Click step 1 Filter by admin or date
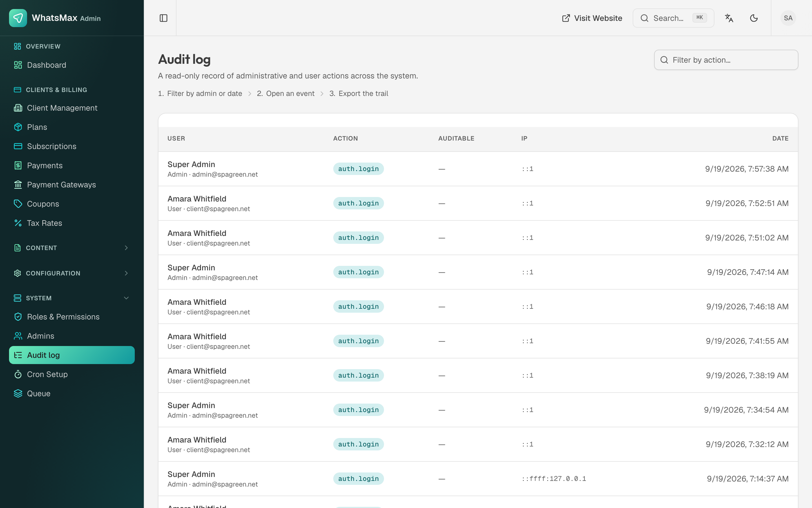The width and height of the screenshot is (812, 508). (x=200, y=93)
